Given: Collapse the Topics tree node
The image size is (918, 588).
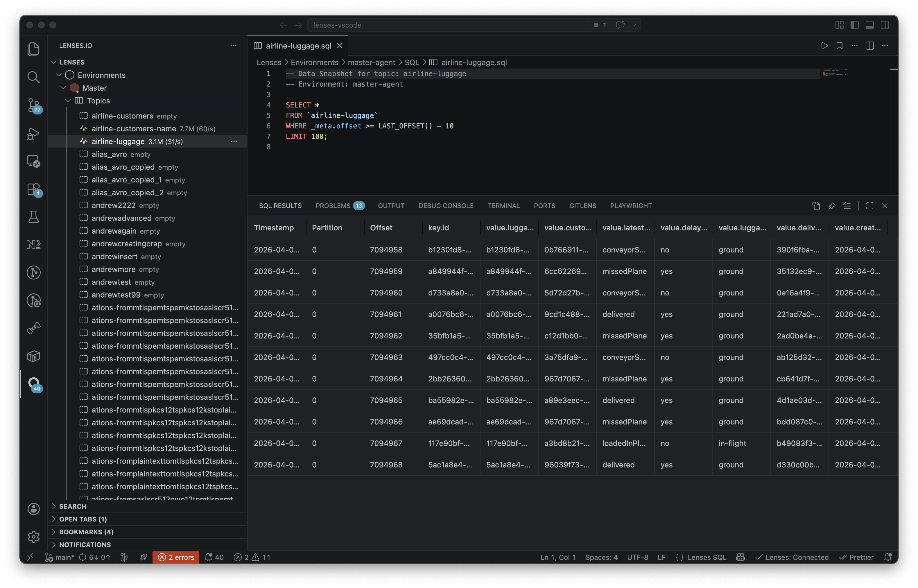Looking at the screenshot, I should tap(68, 101).
